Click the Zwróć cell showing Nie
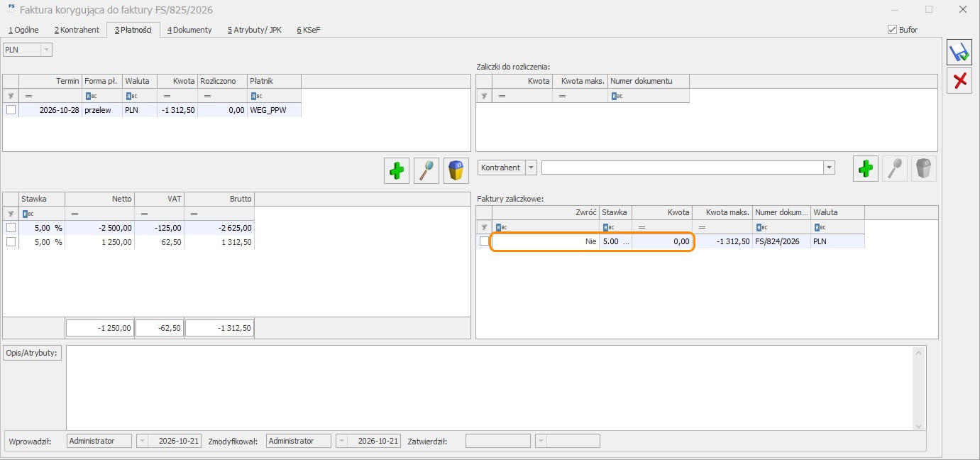The height and width of the screenshot is (460, 980). pos(545,241)
